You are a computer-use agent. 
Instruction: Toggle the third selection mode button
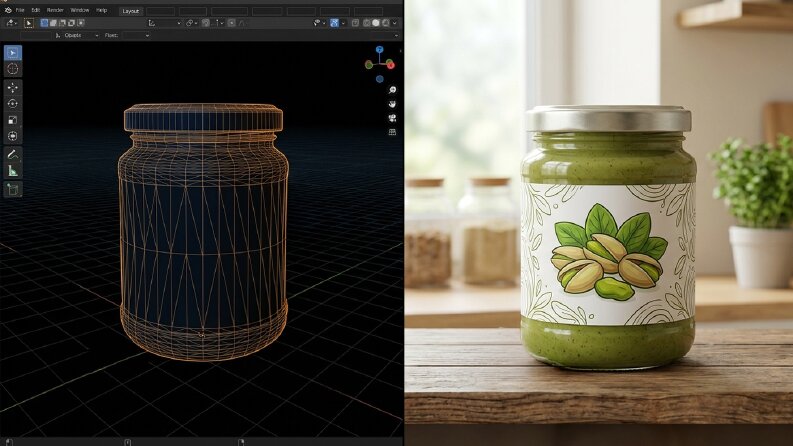click(62, 23)
